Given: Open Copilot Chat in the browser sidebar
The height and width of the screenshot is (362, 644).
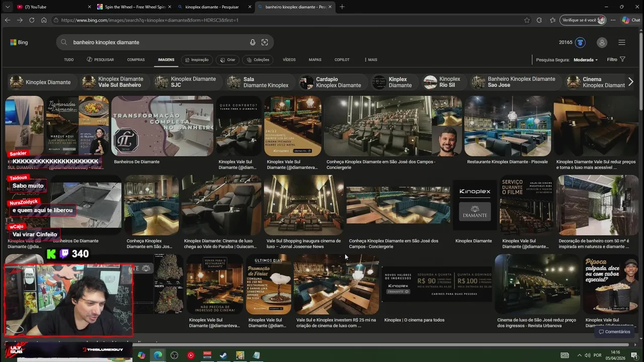Looking at the screenshot, I should point(631,20).
